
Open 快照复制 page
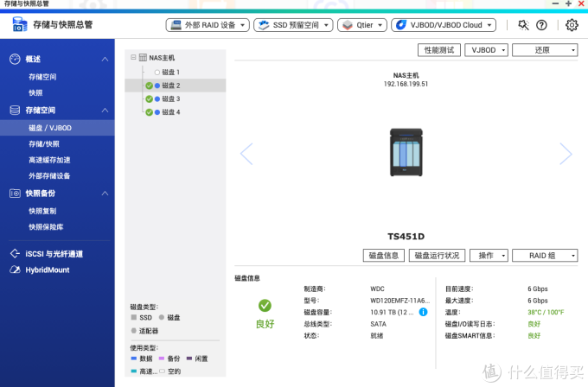(42, 211)
